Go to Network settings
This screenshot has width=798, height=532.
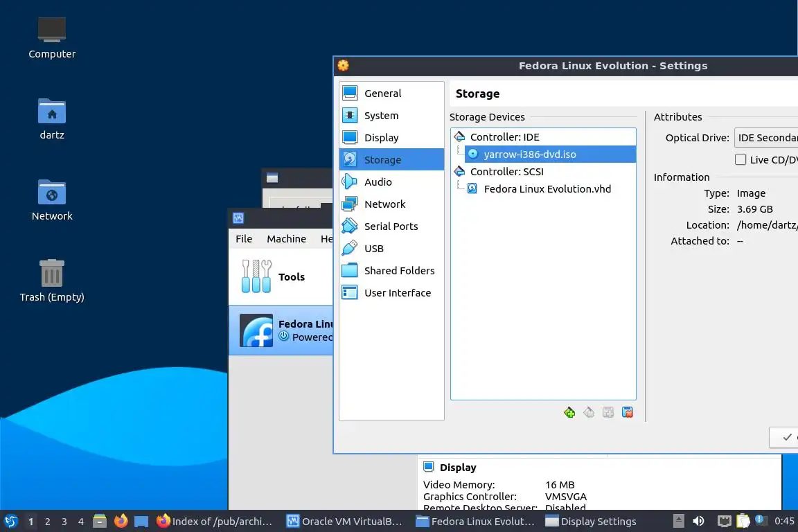coord(391,204)
